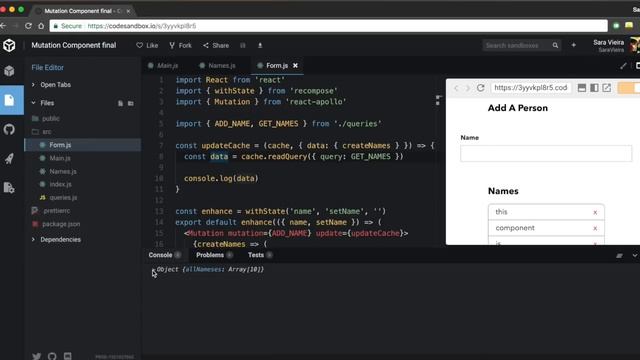Click the preview split-view layout icon
The width and height of the screenshot is (640, 360).
click(x=594, y=88)
